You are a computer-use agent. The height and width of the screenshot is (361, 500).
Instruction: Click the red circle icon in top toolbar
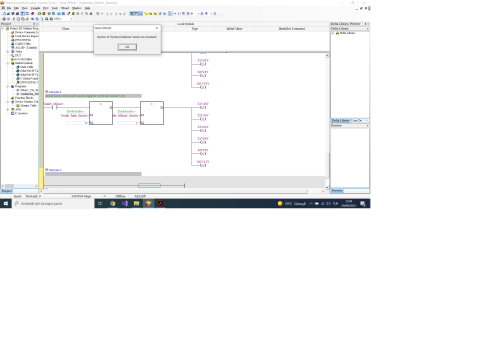44,14
